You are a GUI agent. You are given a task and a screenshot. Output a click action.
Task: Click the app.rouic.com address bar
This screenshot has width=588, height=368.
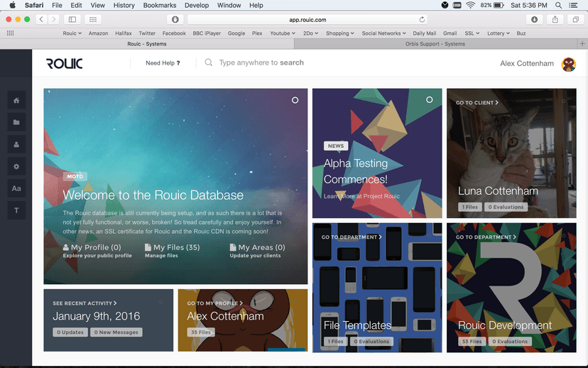[307, 19]
